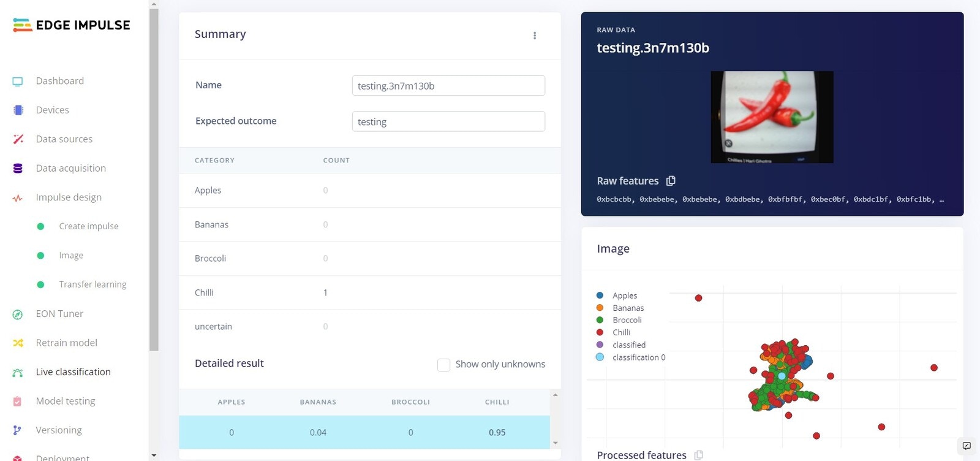Enable Show only unknowns checkbox
The image size is (980, 461).
[x=443, y=365]
